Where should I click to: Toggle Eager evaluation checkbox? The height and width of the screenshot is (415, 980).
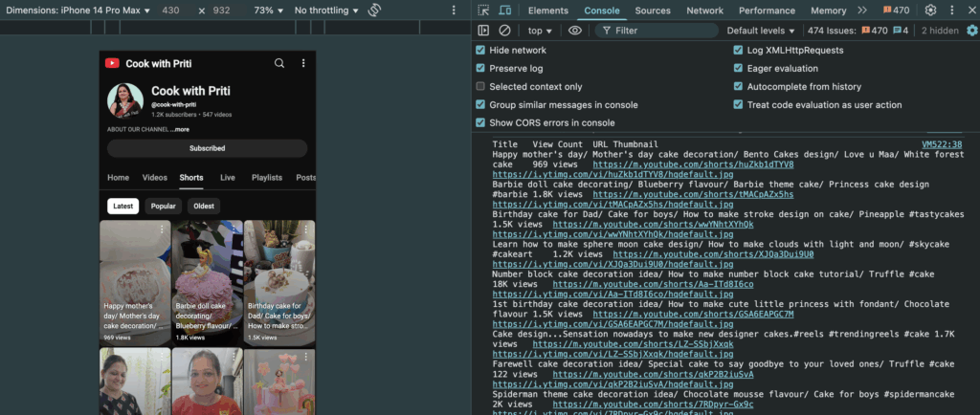click(x=738, y=68)
